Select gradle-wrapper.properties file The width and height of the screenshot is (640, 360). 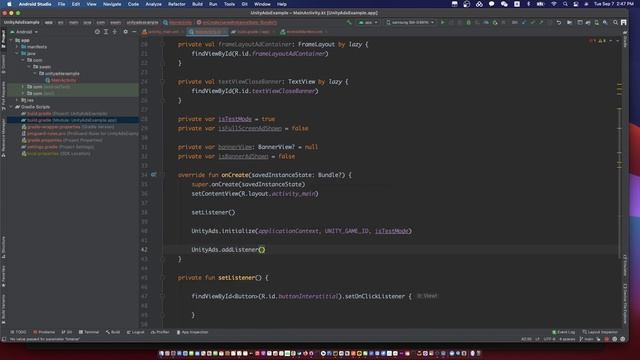click(x=68, y=127)
